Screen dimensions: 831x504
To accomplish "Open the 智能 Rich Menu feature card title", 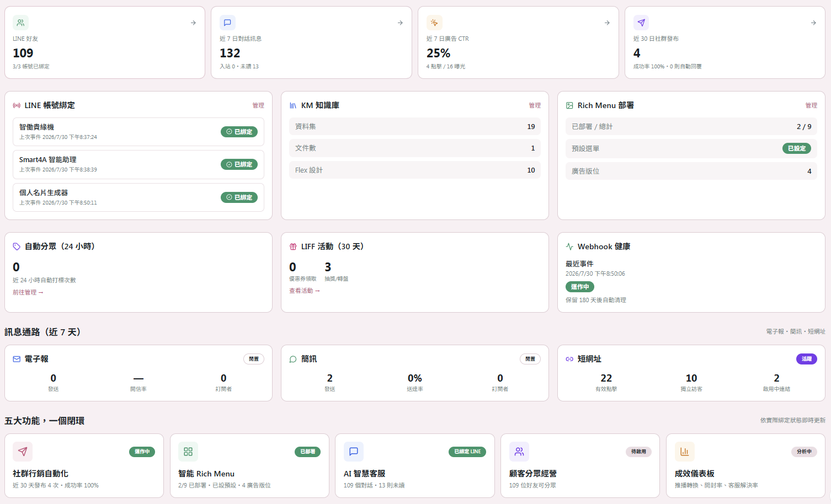I will click(x=206, y=474).
